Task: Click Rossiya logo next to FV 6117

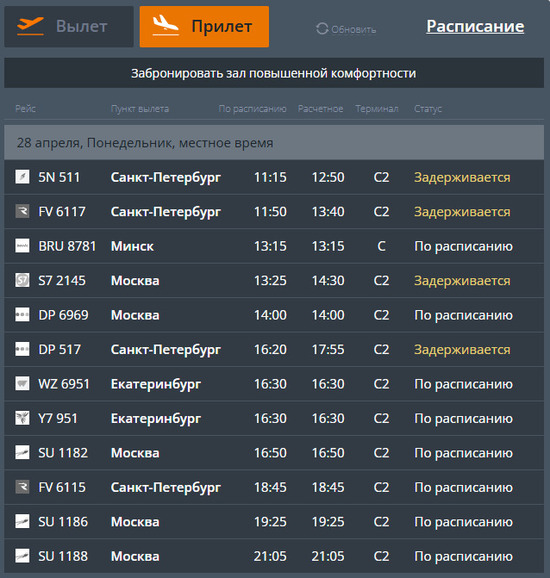Action: pos(22,211)
